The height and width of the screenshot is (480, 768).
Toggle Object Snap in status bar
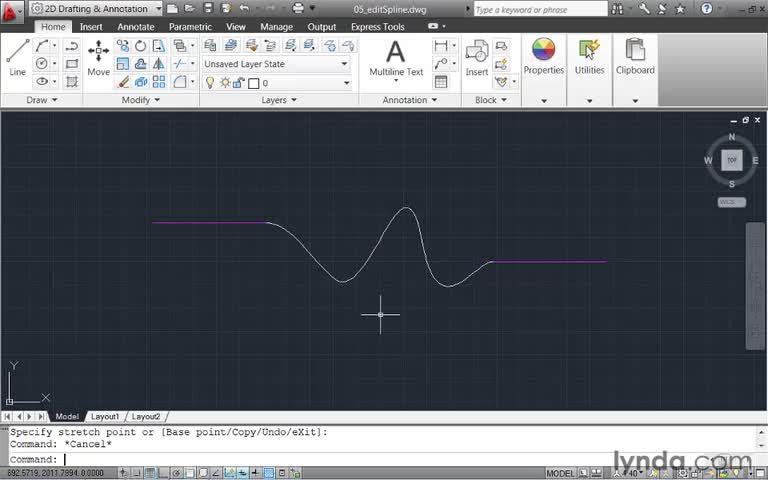190,473
